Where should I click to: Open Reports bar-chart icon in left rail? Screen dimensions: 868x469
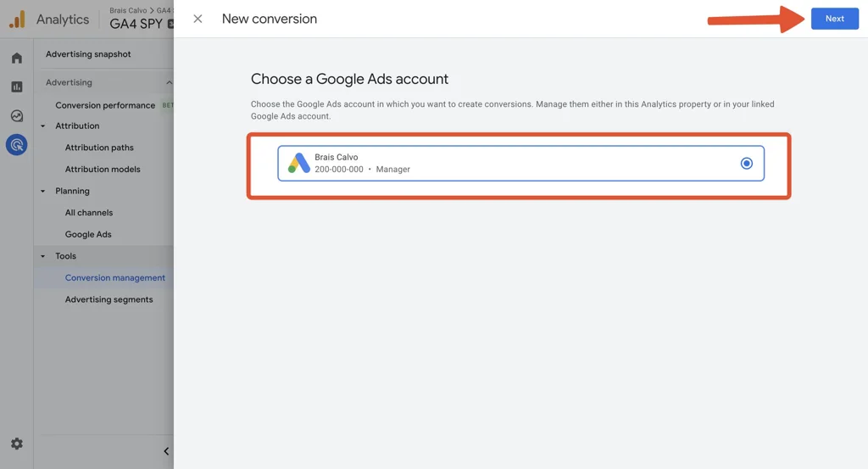coord(17,87)
